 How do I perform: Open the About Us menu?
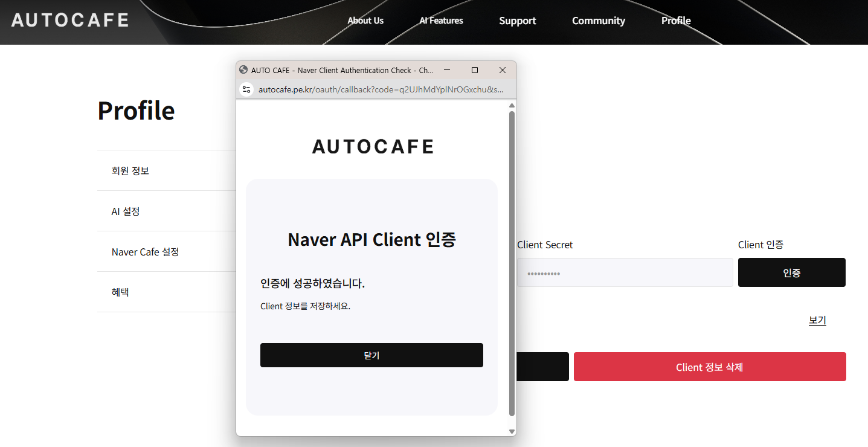point(365,21)
